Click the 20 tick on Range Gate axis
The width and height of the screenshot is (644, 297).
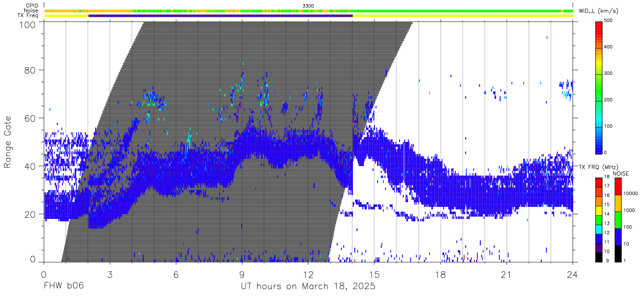(30, 215)
